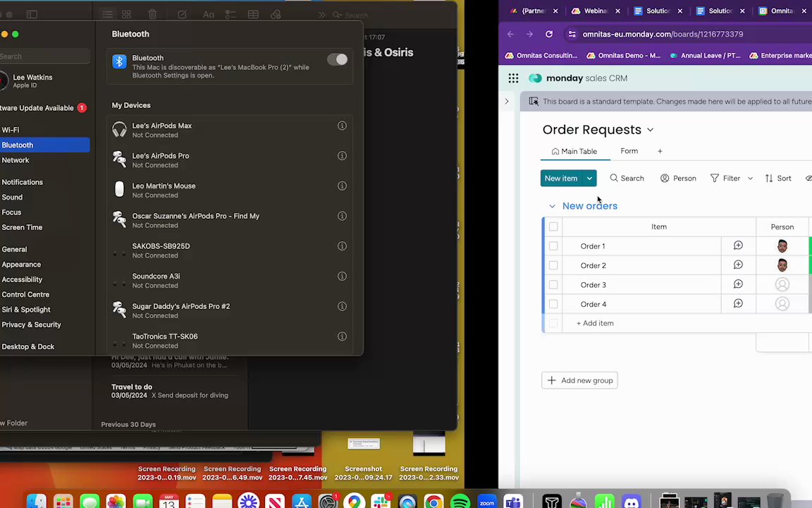Click Person filter in board toolbar
The height and width of the screenshot is (508, 812).
(x=678, y=179)
